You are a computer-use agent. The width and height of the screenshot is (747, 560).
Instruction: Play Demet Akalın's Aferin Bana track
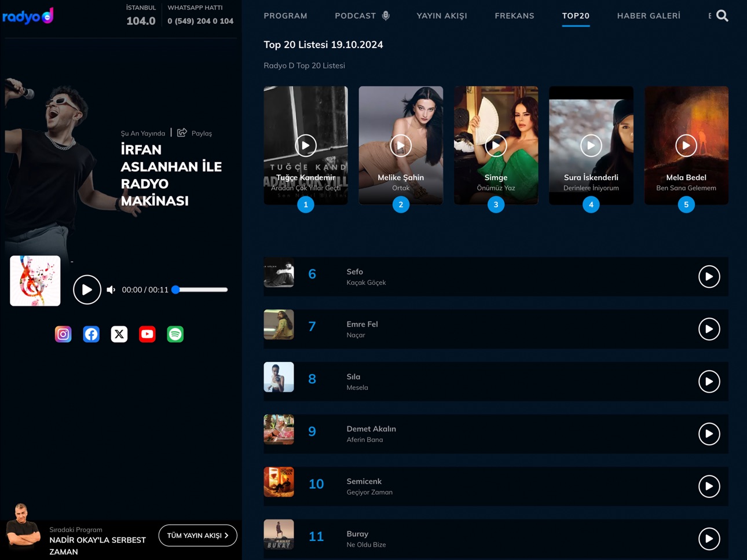709,434
